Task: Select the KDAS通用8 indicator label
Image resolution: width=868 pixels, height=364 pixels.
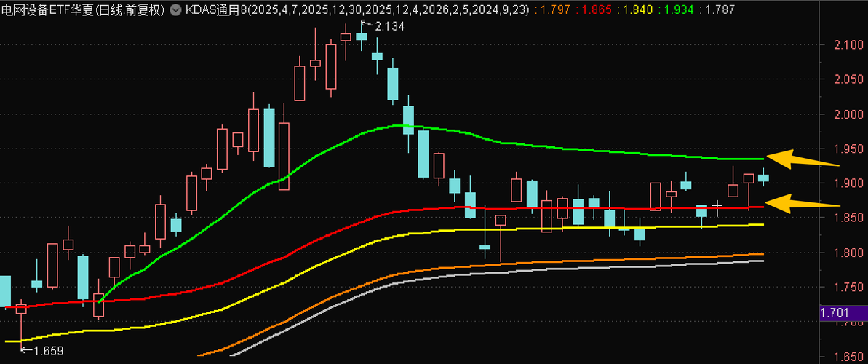Action: point(216,9)
